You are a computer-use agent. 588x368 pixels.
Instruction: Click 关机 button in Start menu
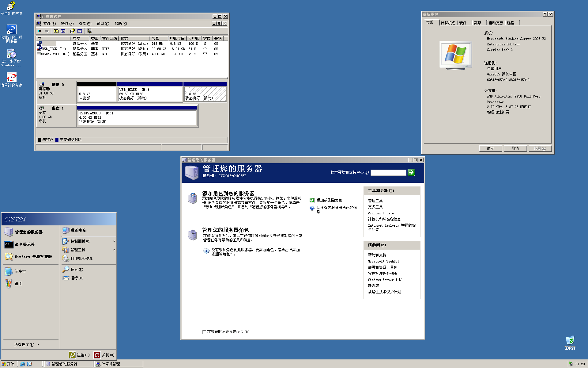pos(104,355)
